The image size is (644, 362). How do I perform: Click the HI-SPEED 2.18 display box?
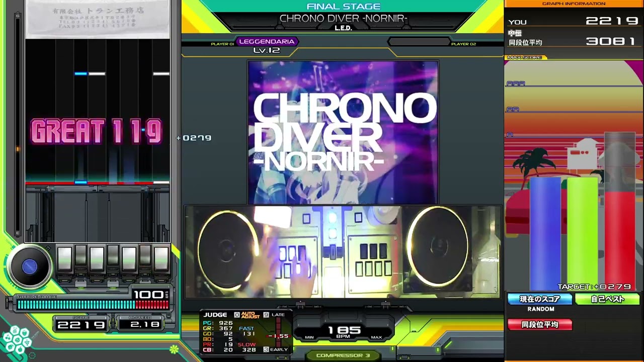tap(140, 323)
